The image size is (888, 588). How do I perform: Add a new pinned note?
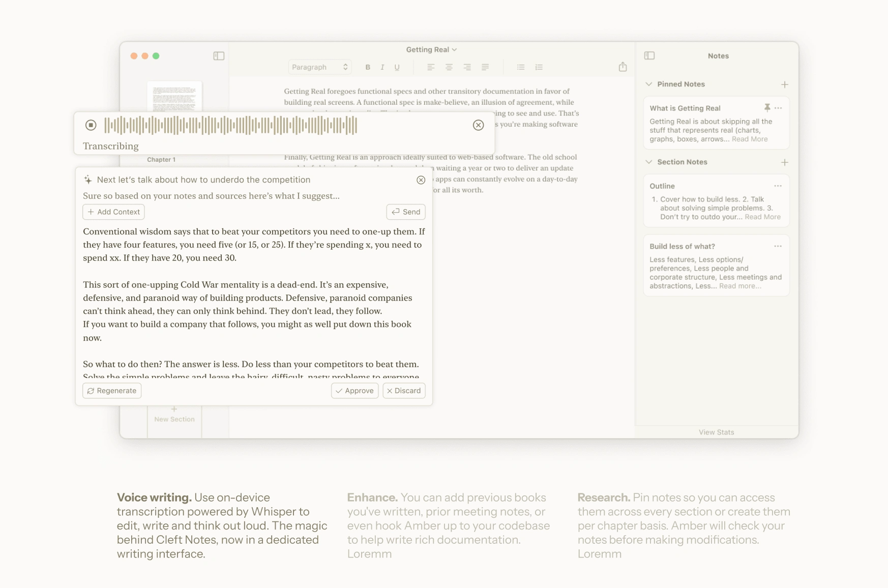point(784,84)
